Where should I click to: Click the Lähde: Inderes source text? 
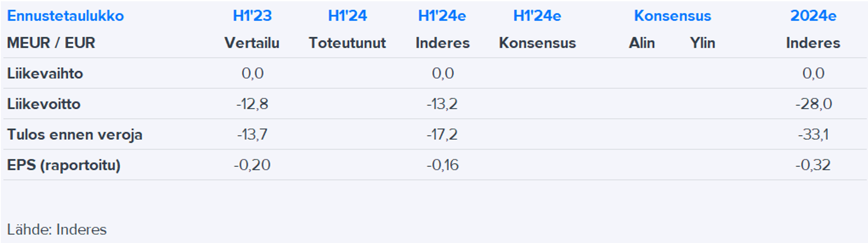click(57, 229)
